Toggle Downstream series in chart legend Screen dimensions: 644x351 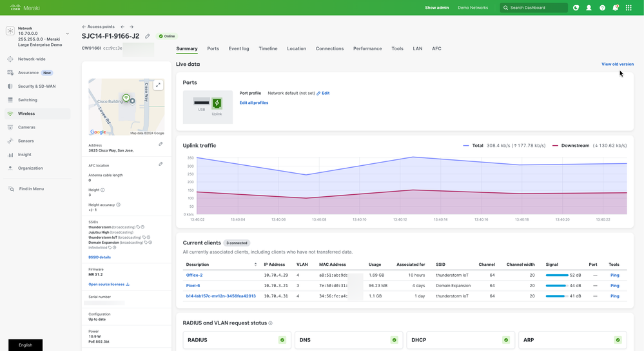pyautogui.click(x=574, y=146)
